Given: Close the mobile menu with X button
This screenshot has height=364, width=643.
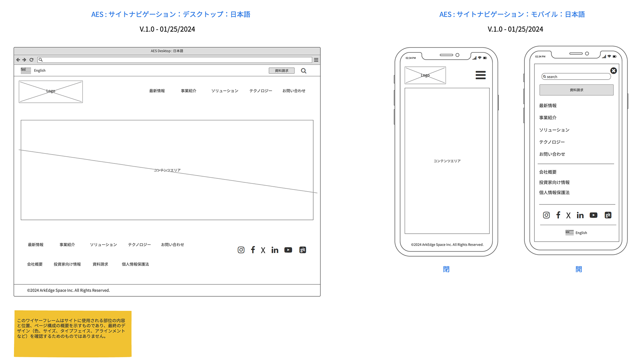Looking at the screenshot, I should [613, 71].
